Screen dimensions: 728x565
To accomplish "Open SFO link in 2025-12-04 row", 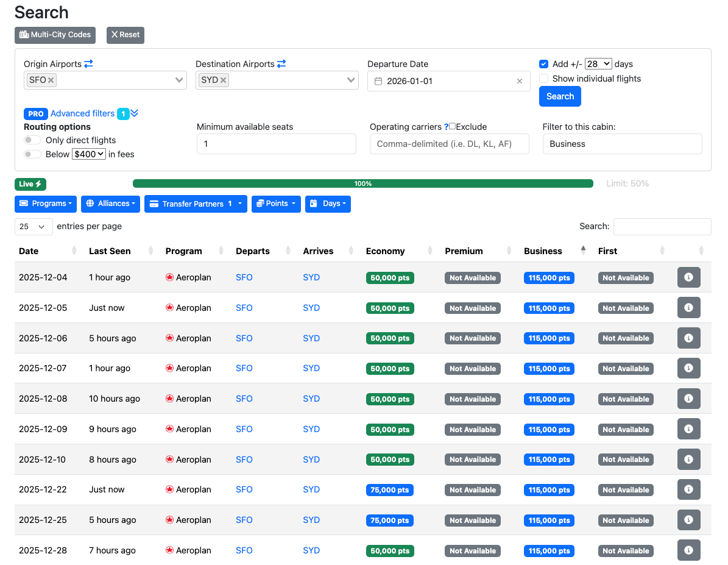I will coord(244,277).
